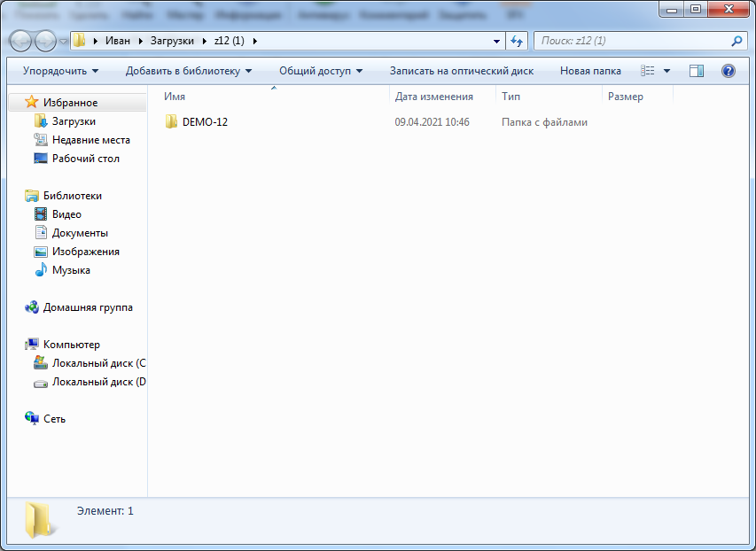Click the Недавние места icon
The image size is (756, 551).
tap(41, 140)
